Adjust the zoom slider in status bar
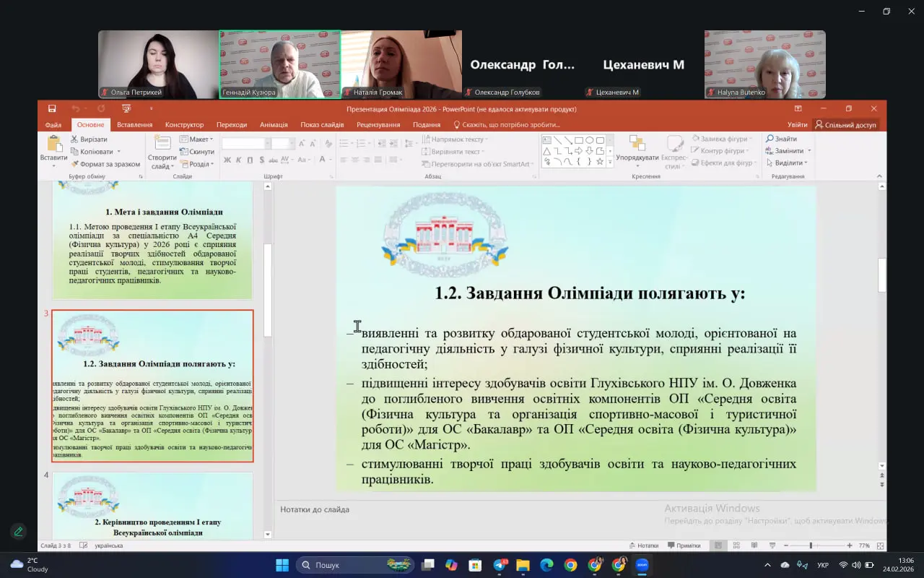The width and height of the screenshot is (924, 578). point(811,545)
